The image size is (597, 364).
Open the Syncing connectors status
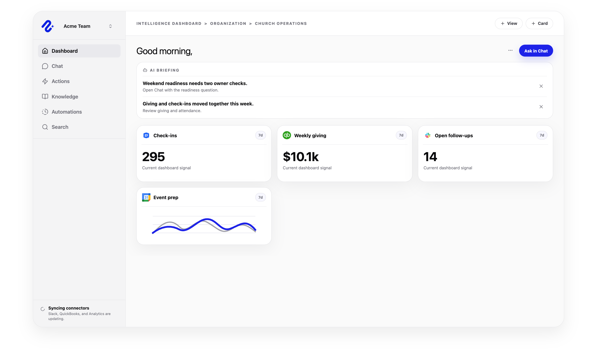pyautogui.click(x=79, y=313)
